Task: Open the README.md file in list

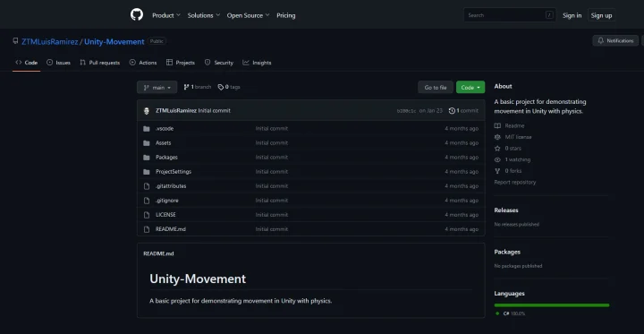Action: click(171, 229)
